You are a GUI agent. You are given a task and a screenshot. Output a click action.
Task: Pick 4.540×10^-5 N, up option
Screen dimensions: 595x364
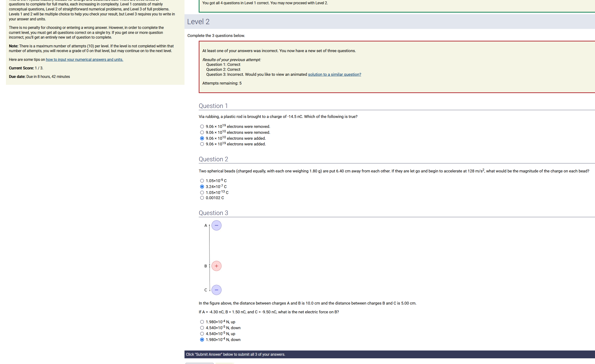[x=202, y=334]
